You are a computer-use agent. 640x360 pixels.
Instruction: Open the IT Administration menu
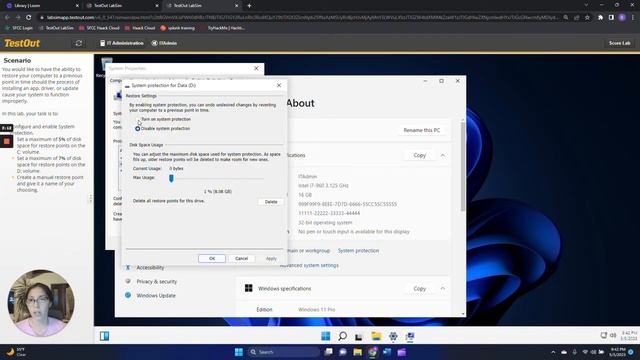click(x=122, y=43)
